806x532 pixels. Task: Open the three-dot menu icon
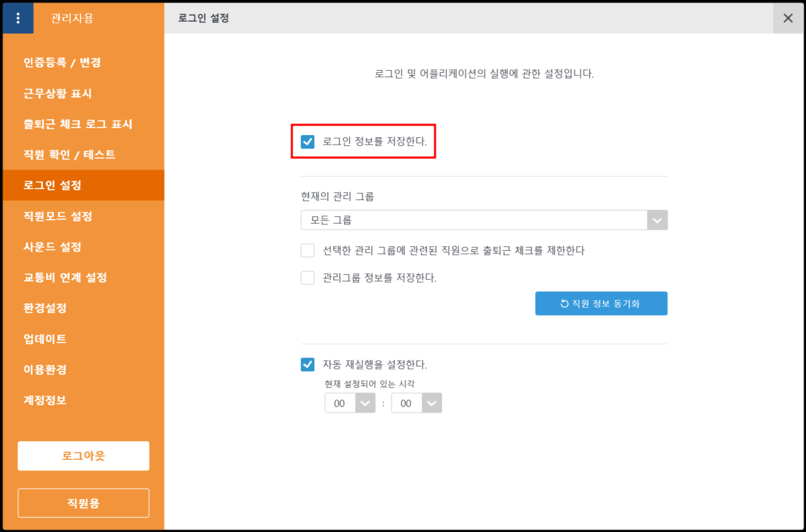18,18
